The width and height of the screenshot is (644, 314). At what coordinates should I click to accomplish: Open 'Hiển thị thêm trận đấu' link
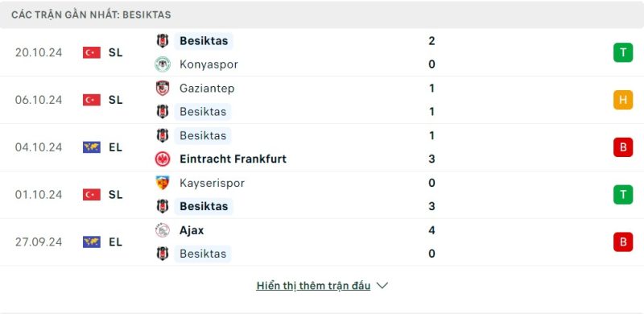[x=313, y=286]
